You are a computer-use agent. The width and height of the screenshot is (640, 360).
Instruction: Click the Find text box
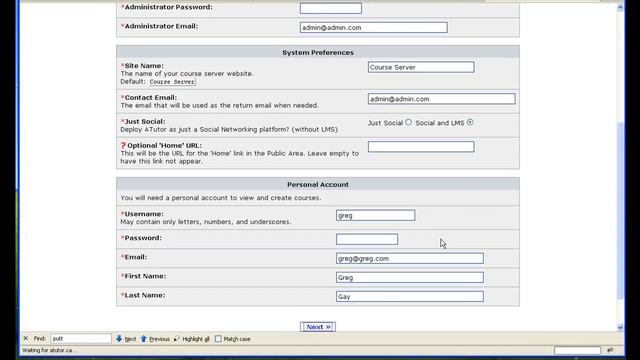click(81, 338)
